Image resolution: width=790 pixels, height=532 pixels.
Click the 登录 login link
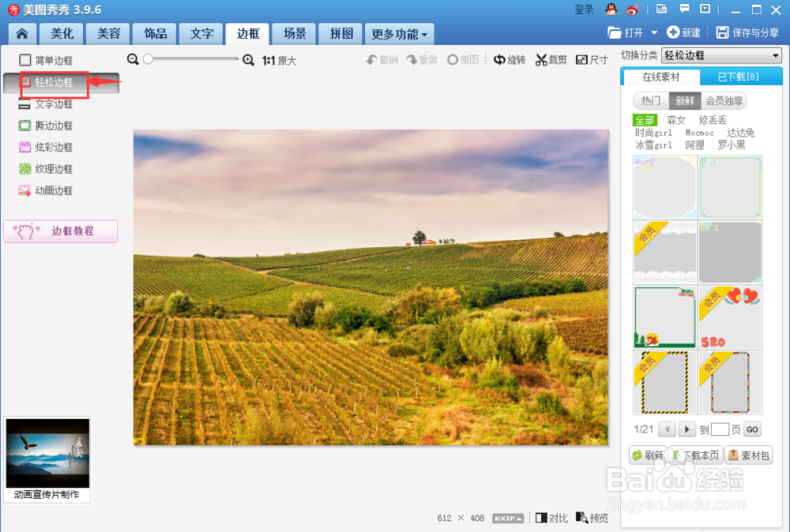pyautogui.click(x=584, y=9)
